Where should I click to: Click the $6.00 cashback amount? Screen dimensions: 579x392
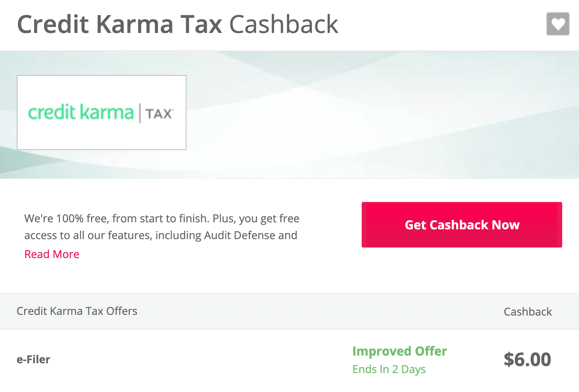point(527,359)
